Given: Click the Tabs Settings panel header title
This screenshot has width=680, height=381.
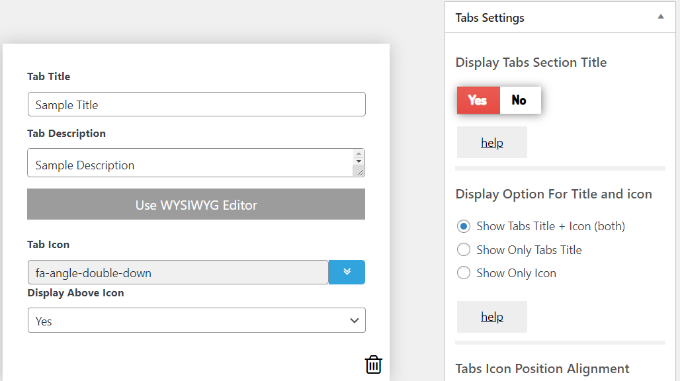Looking at the screenshot, I should (x=490, y=18).
